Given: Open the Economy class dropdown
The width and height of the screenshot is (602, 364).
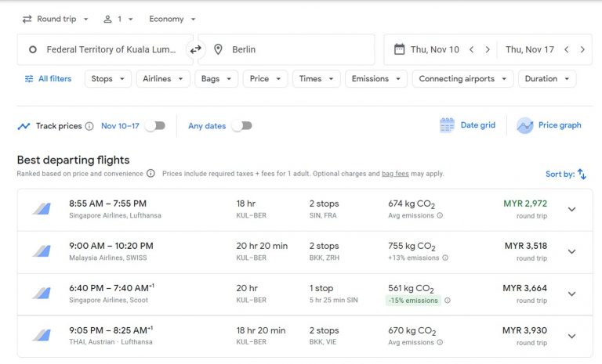Looking at the screenshot, I should click(172, 19).
